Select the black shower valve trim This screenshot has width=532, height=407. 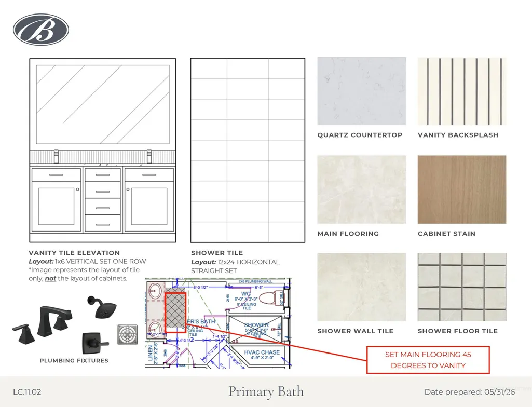(x=96, y=343)
